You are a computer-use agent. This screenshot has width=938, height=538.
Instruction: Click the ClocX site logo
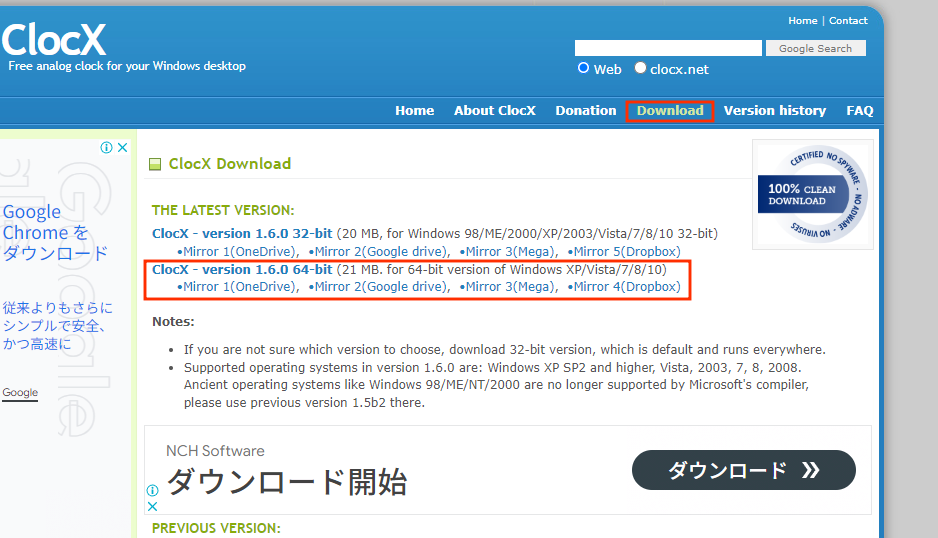(x=54, y=39)
